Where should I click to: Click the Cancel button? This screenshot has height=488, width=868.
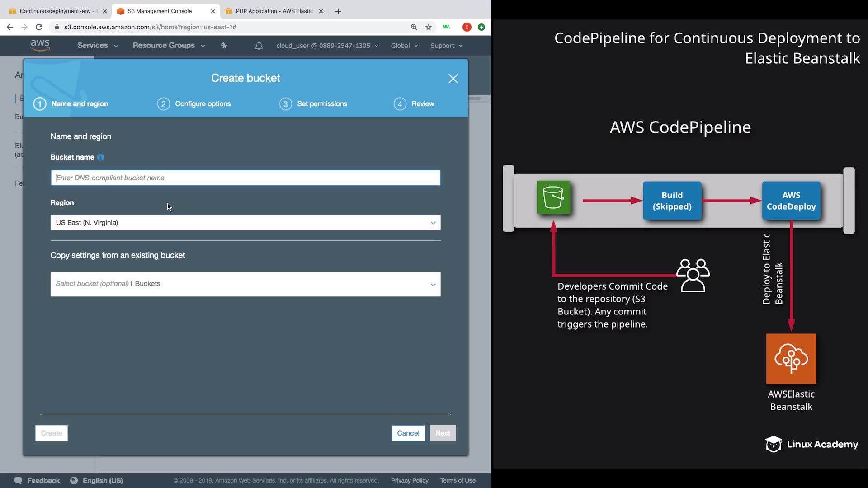tap(408, 433)
